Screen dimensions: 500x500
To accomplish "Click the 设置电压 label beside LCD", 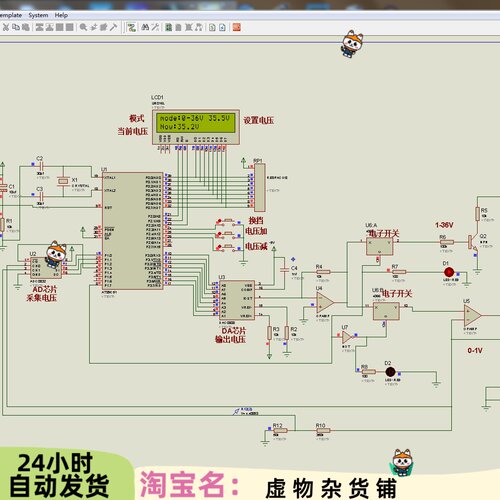I will tap(258, 120).
